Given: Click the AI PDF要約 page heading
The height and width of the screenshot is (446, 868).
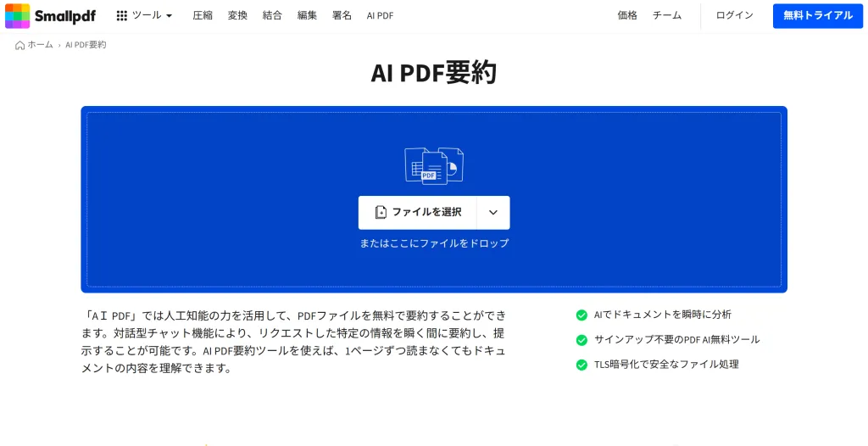Looking at the screenshot, I should tap(434, 73).
